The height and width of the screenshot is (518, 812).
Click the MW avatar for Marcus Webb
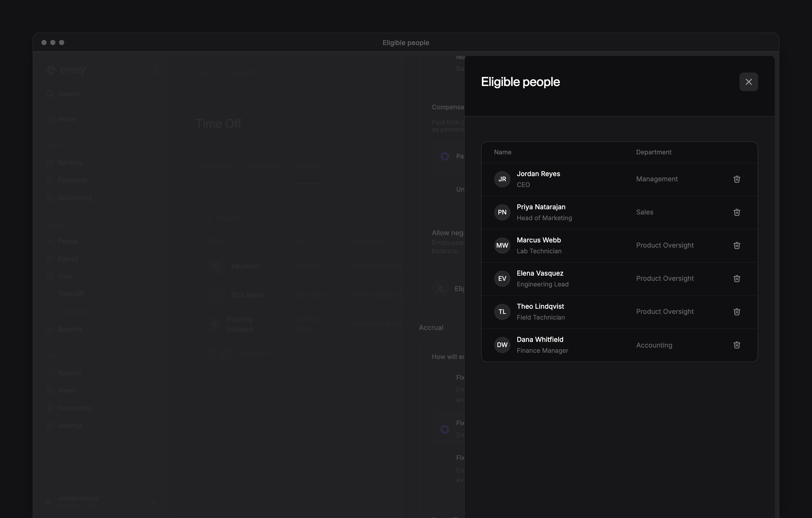[x=502, y=246]
